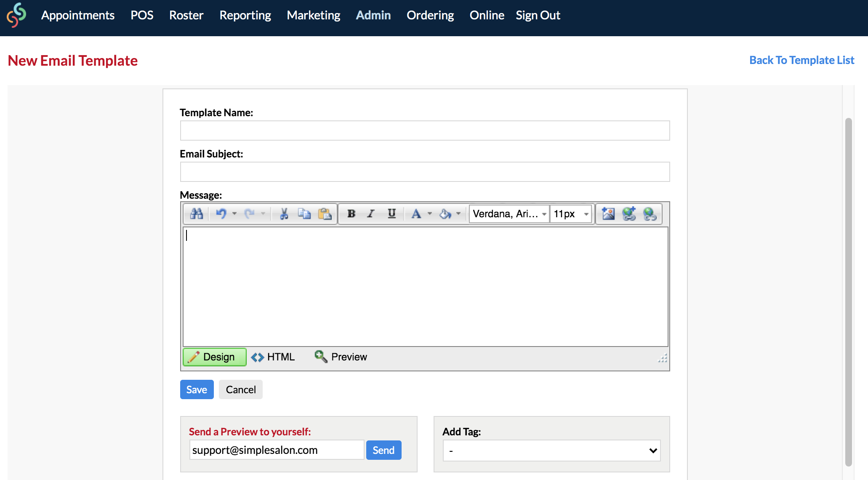Click inside the Message editor body
The height and width of the screenshot is (480, 868).
(425, 287)
